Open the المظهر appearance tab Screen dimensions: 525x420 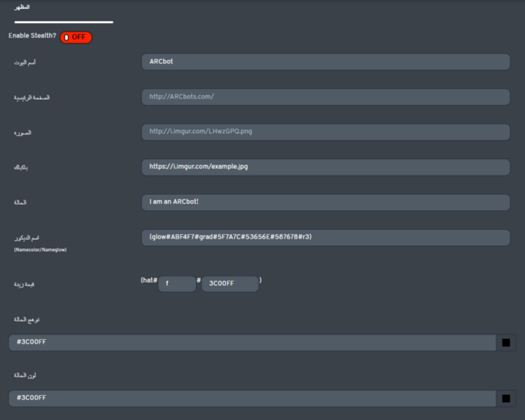click(x=22, y=7)
